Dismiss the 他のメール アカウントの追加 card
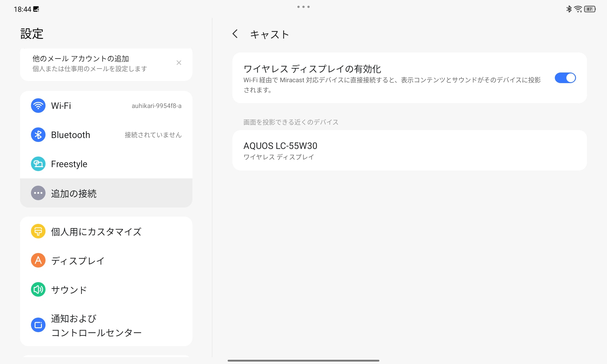Viewport: 607px width, 364px height. coord(179,63)
